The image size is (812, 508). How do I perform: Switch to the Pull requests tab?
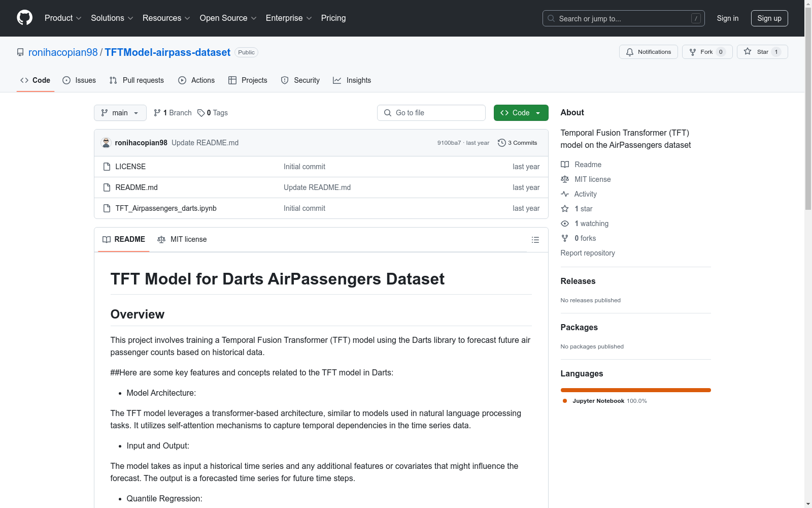(x=137, y=80)
